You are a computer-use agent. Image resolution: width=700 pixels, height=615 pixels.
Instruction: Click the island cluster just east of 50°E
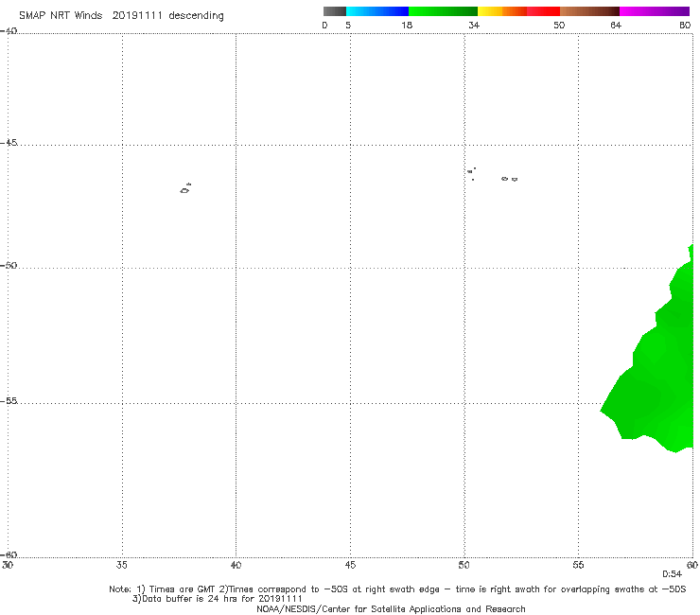471,174
